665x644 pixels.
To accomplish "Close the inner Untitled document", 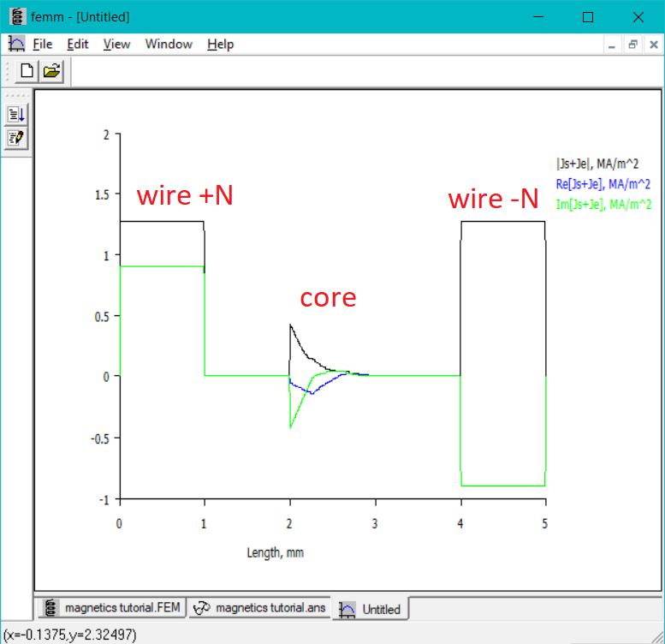I will click(654, 45).
